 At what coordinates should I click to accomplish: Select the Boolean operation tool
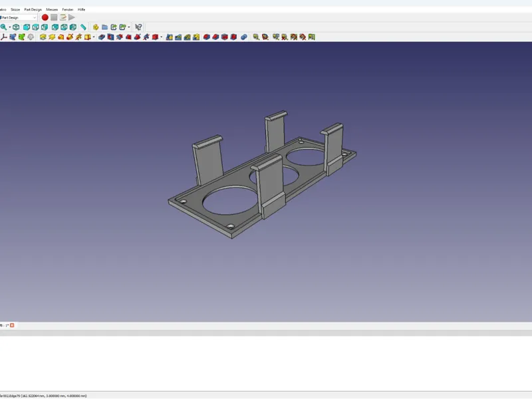point(244,37)
